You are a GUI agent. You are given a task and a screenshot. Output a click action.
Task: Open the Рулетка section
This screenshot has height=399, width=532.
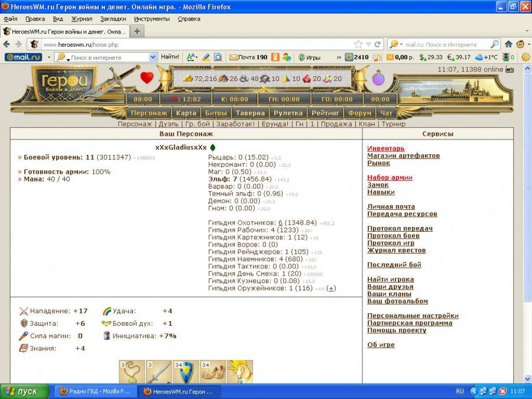click(x=288, y=113)
